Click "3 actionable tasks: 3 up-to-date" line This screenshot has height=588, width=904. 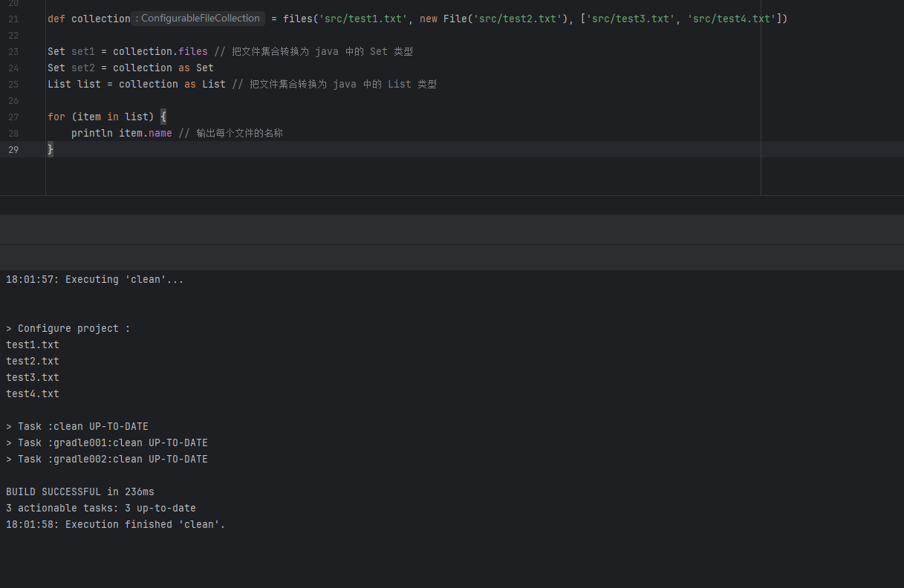(x=101, y=508)
